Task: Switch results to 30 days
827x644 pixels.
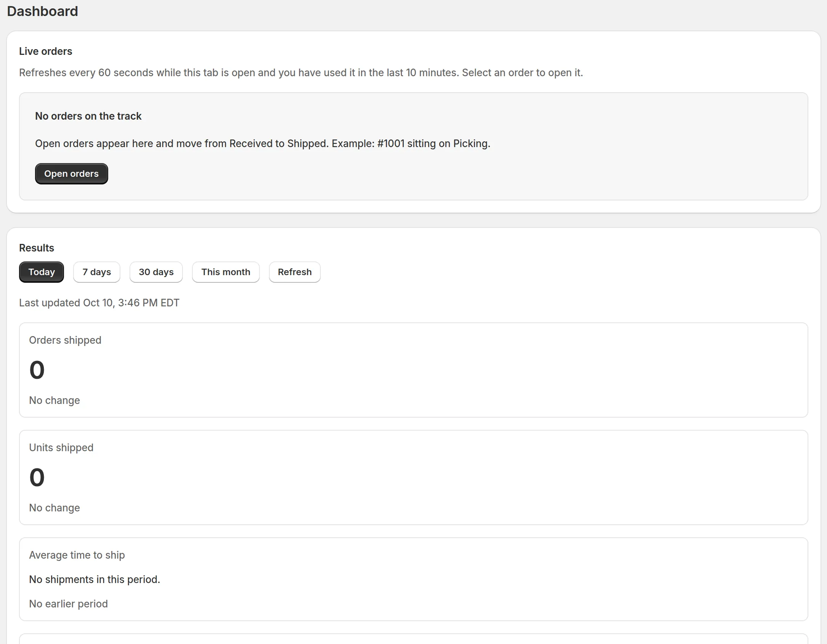Action: click(x=156, y=272)
